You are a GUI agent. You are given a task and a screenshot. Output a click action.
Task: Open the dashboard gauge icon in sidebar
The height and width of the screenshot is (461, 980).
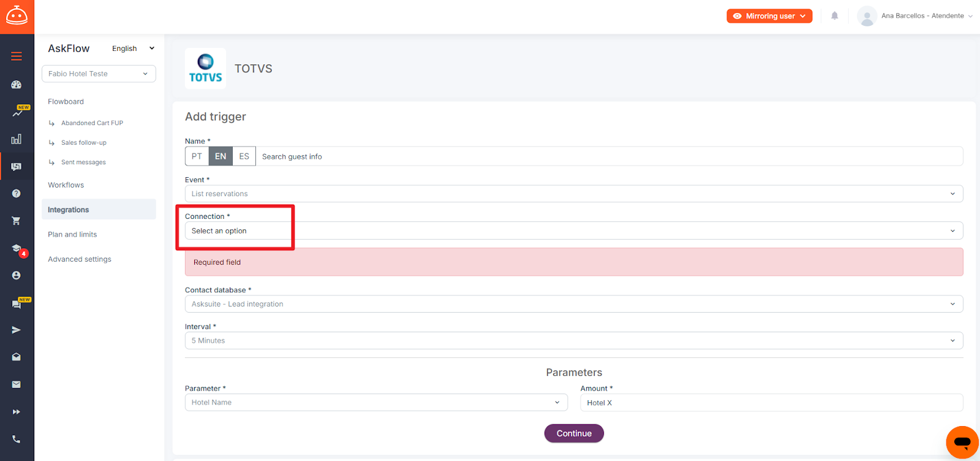17,85
